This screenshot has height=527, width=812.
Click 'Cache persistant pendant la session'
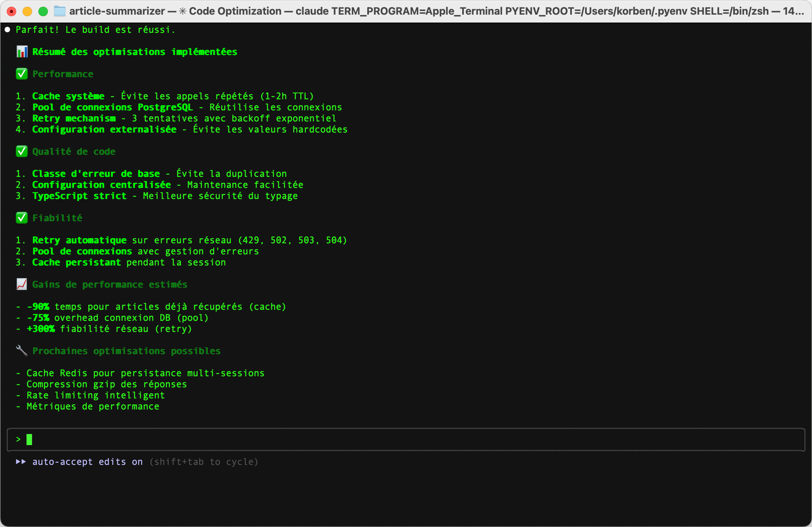[121, 262]
